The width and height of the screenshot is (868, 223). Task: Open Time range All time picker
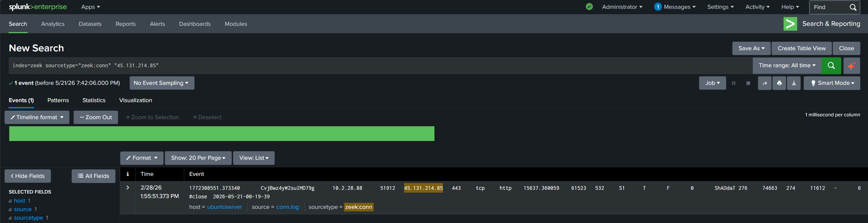tap(787, 66)
